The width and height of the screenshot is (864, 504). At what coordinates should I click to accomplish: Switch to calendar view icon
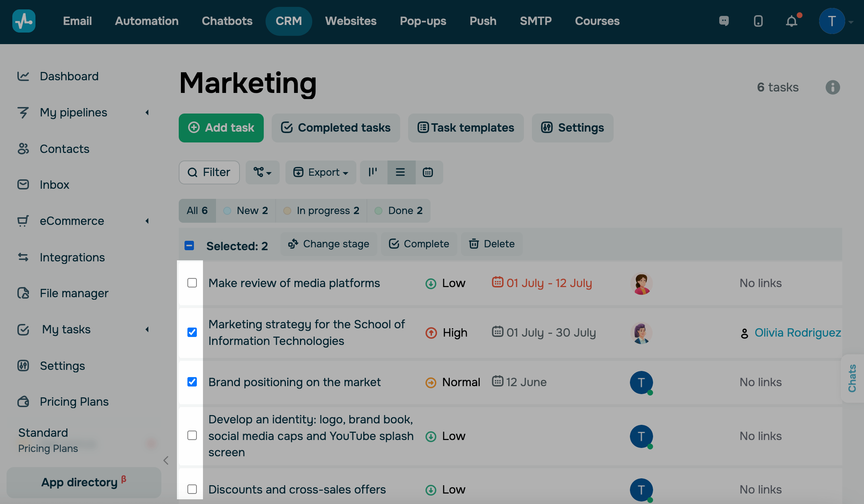428,172
